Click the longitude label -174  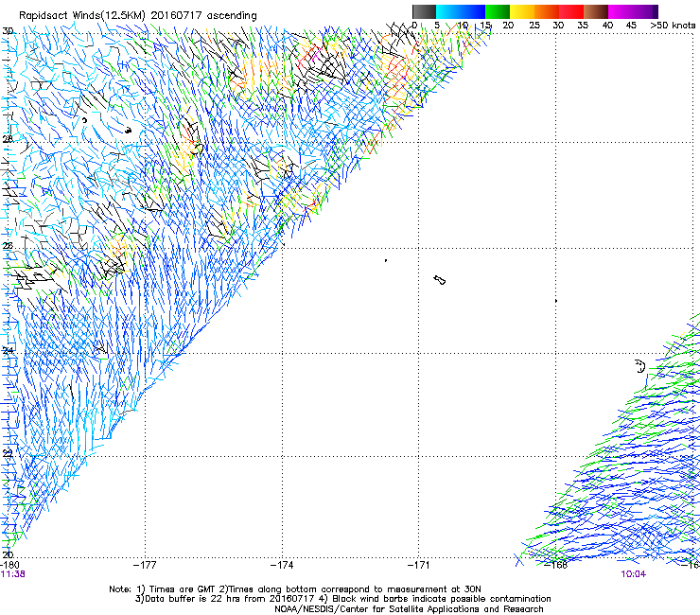(x=282, y=565)
